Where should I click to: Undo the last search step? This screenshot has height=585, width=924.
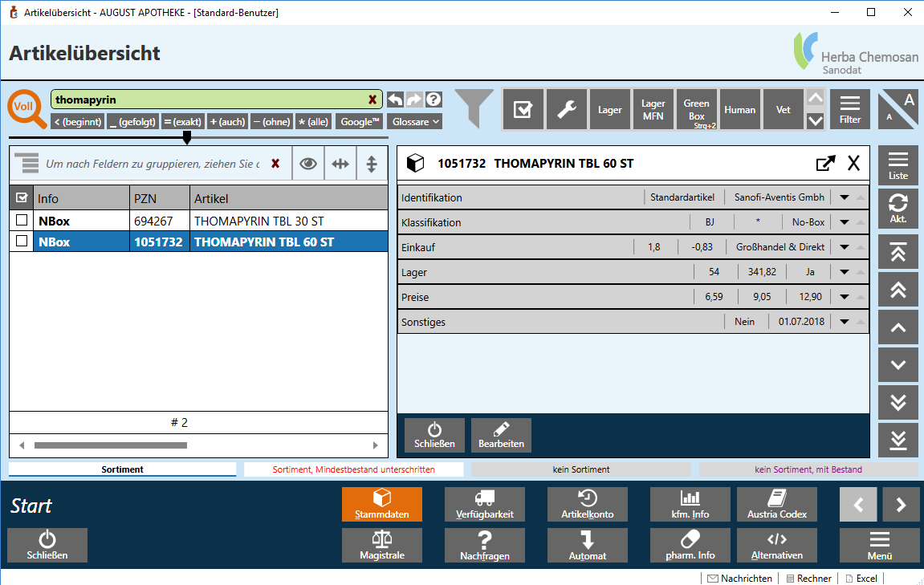pos(396,100)
